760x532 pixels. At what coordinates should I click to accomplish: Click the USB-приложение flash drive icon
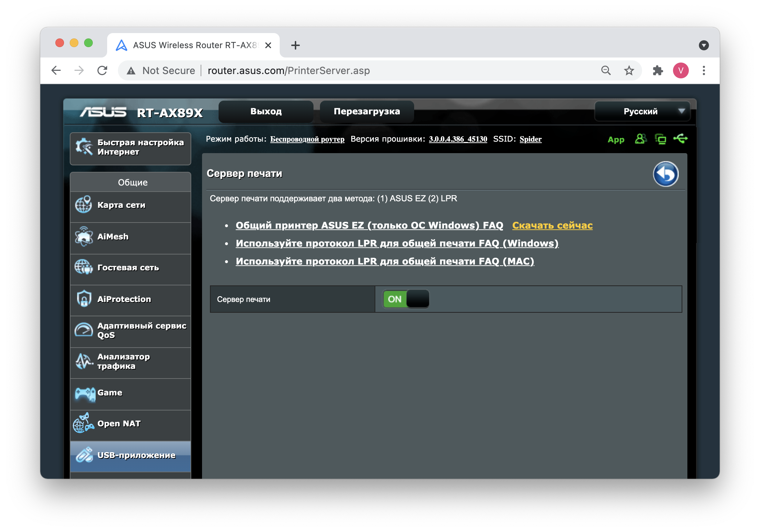click(x=84, y=455)
